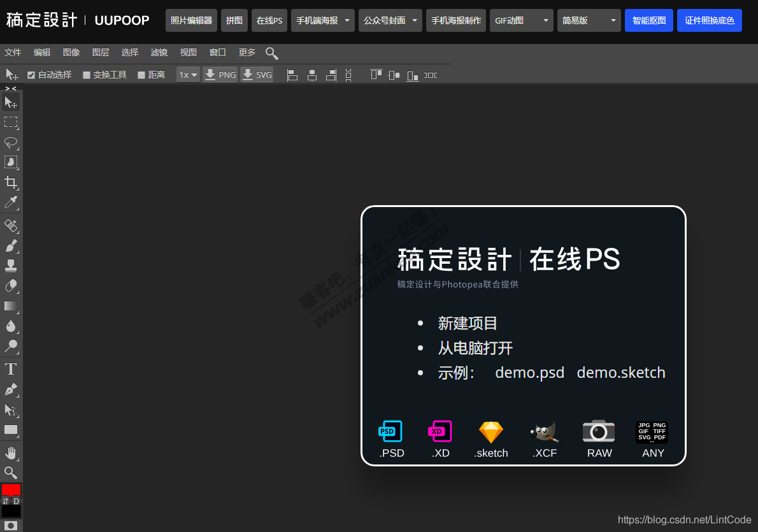This screenshot has width=758, height=532.
Task: Open the 视图 menu
Action: coord(188,52)
